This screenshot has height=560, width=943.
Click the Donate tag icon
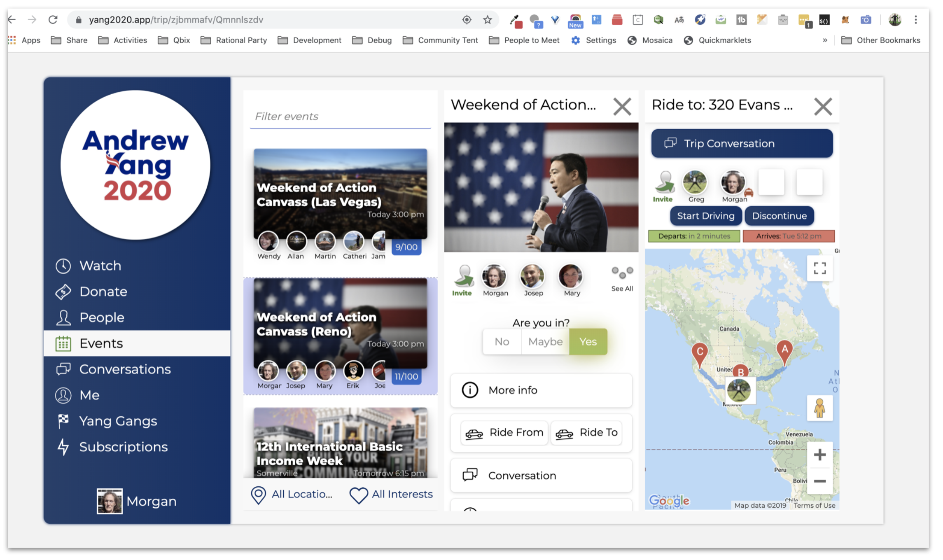[x=63, y=292]
